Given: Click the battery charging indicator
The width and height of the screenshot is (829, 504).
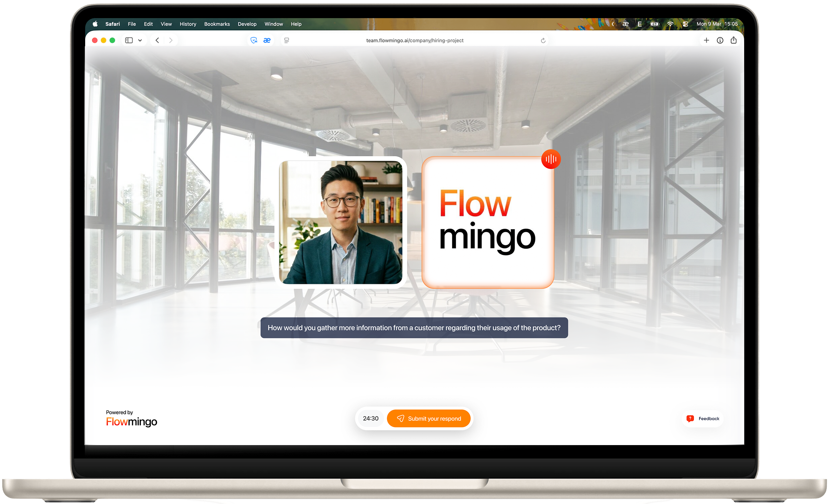Looking at the screenshot, I should tap(655, 24).
